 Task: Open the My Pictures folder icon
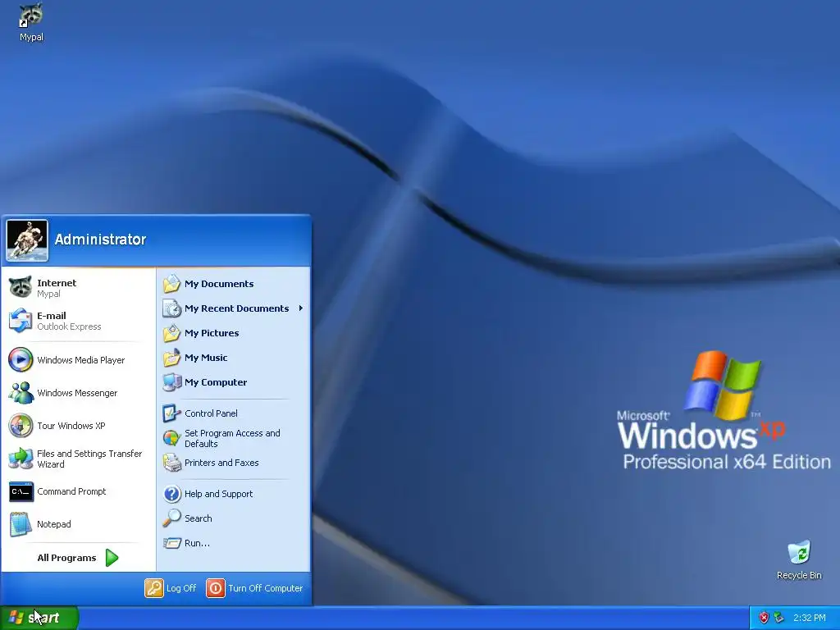pos(172,333)
